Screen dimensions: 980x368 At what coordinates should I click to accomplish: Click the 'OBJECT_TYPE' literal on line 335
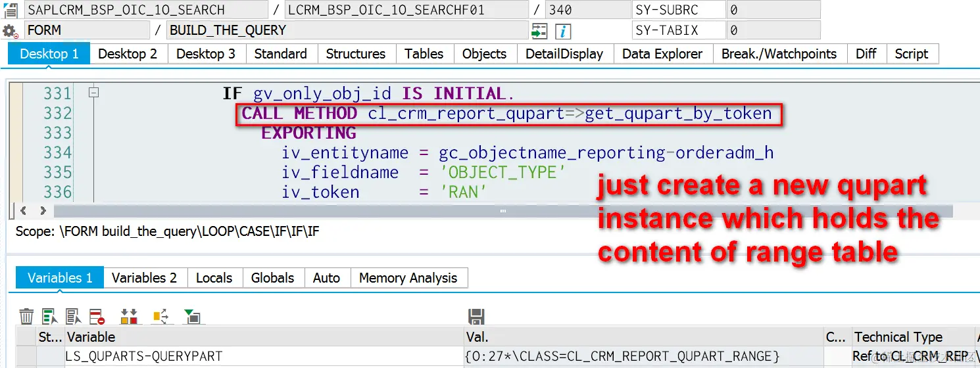tap(502, 172)
